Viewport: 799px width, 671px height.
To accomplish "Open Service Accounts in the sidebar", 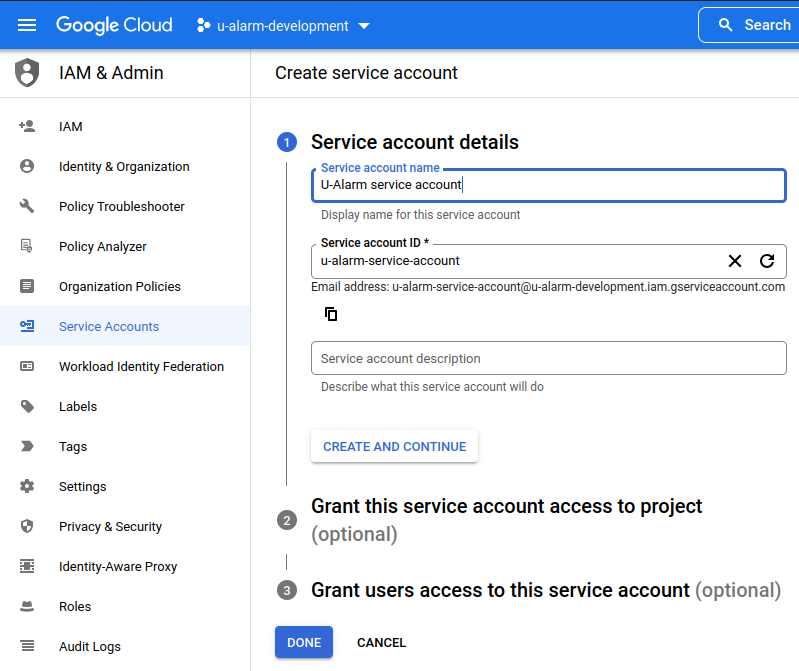I will tap(109, 326).
